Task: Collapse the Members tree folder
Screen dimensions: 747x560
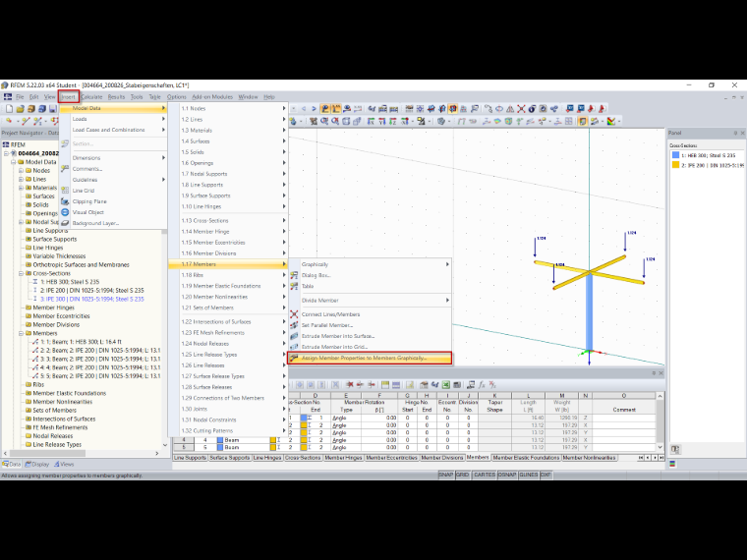Action: (x=21, y=333)
